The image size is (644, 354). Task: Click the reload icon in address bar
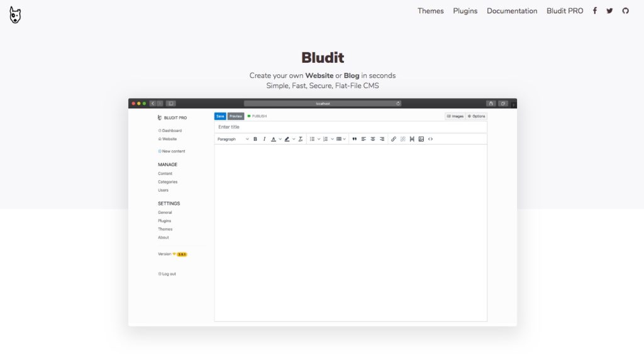click(398, 104)
